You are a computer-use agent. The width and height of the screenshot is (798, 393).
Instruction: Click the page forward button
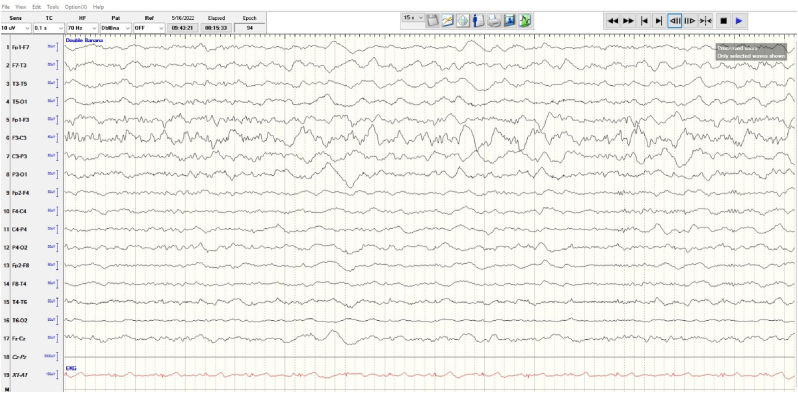690,21
